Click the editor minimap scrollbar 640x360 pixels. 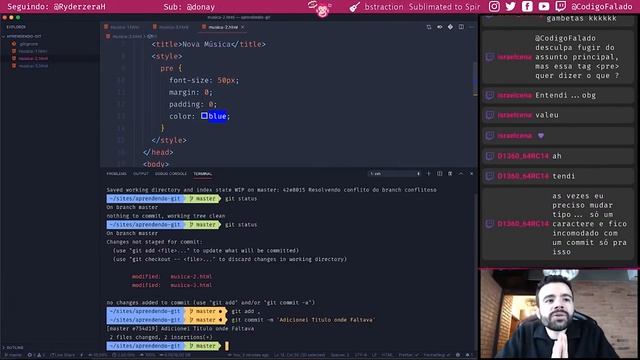pyautogui.click(x=475, y=80)
